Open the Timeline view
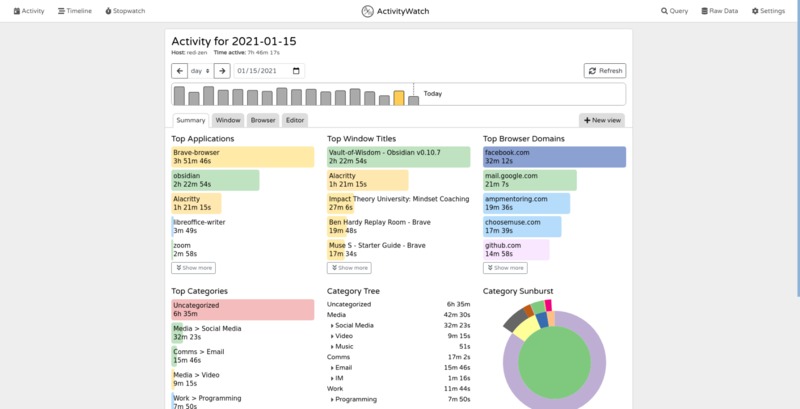The height and width of the screenshot is (409, 800). (74, 11)
